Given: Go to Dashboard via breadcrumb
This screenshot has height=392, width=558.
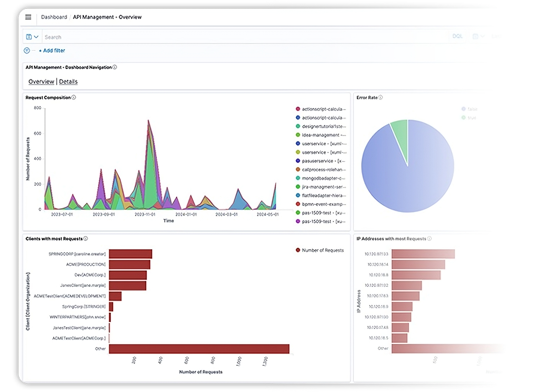Looking at the screenshot, I should pos(54,17).
